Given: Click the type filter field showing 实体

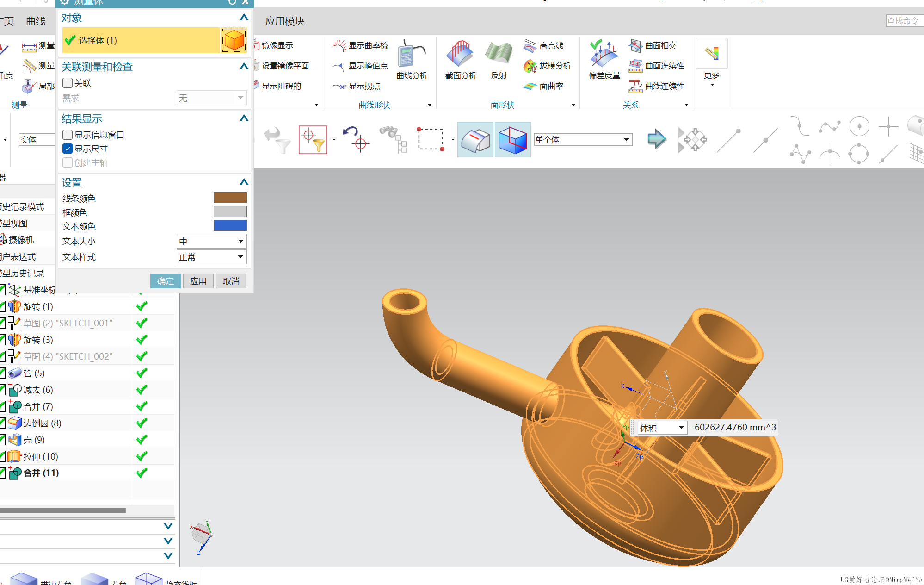Looking at the screenshot, I should tap(37, 140).
